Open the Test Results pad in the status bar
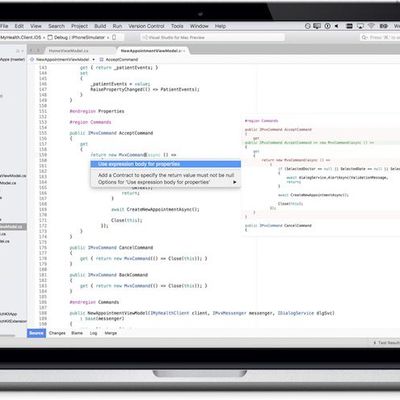Screen dimensions: 400x400 (386, 342)
